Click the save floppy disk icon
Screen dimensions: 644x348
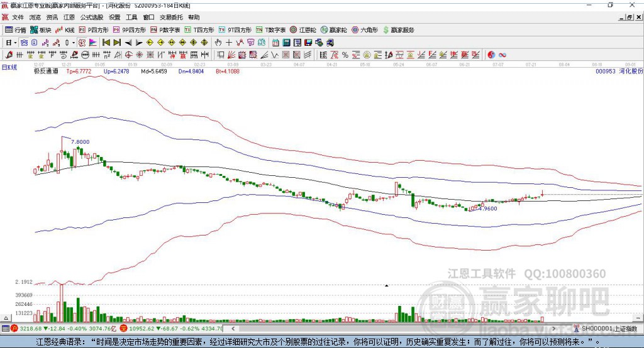coord(309,42)
